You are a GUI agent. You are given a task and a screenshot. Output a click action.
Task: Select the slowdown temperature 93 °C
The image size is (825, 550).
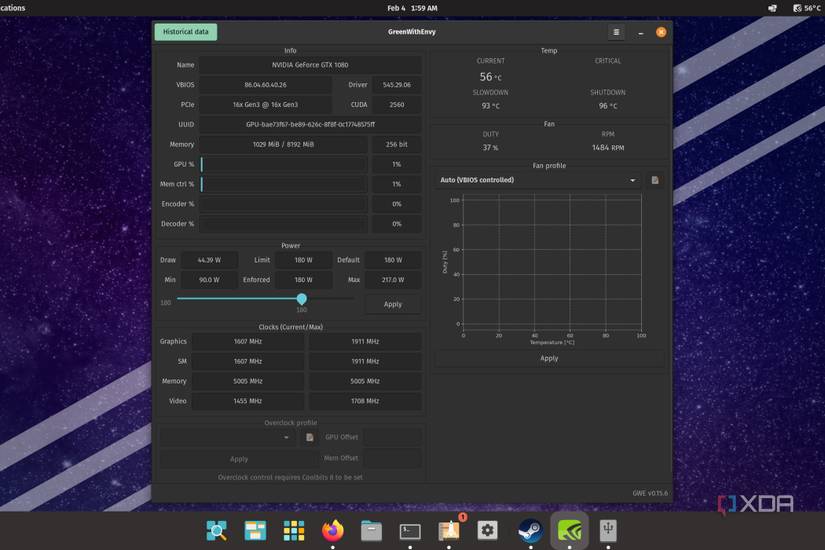pyautogui.click(x=490, y=106)
